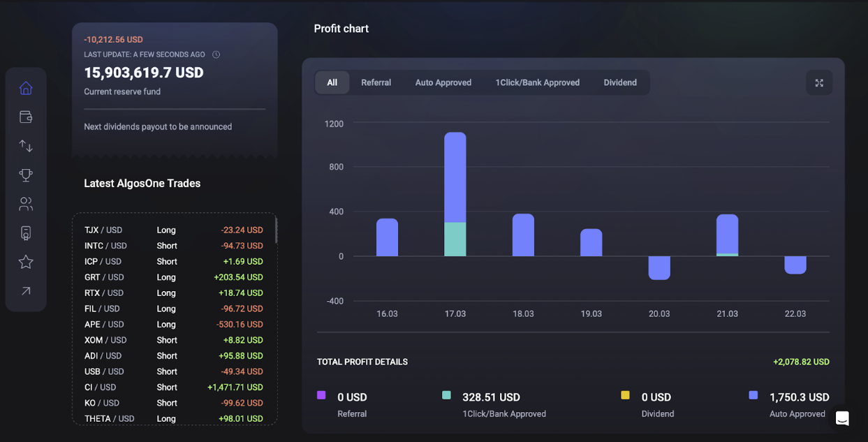Screen dimensions: 868x442
Task: Open the up-down arrows transfers icon
Action: click(x=26, y=146)
